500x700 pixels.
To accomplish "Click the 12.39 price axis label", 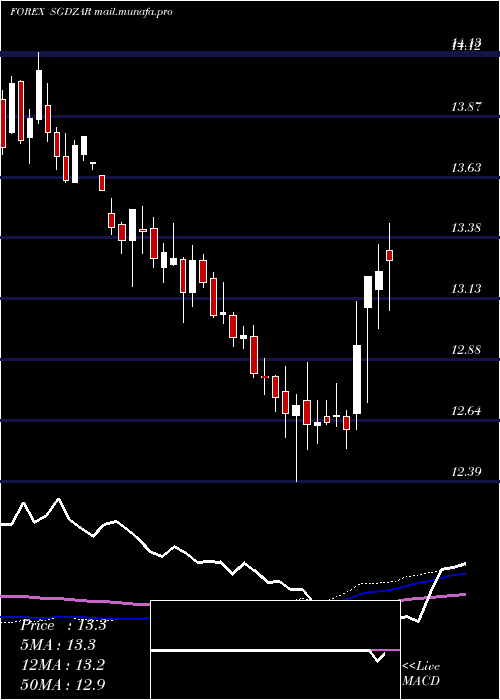I will (467, 471).
